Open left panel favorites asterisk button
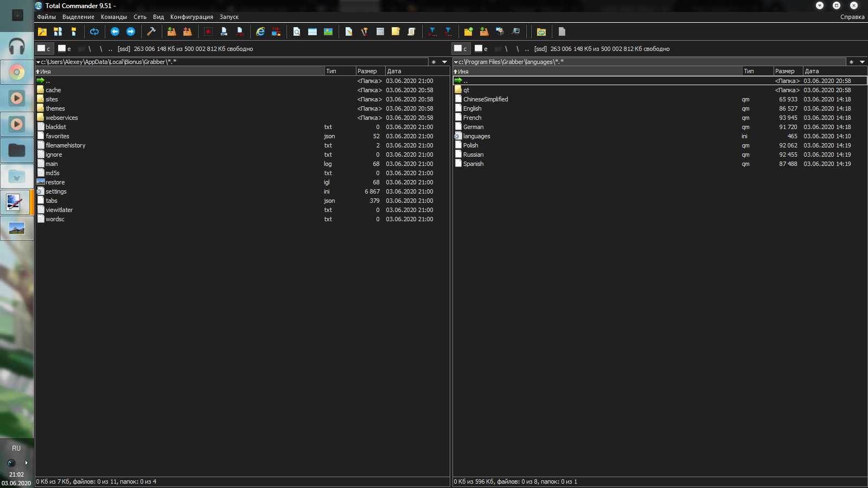The height and width of the screenshot is (488, 868). click(x=433, y=62)
